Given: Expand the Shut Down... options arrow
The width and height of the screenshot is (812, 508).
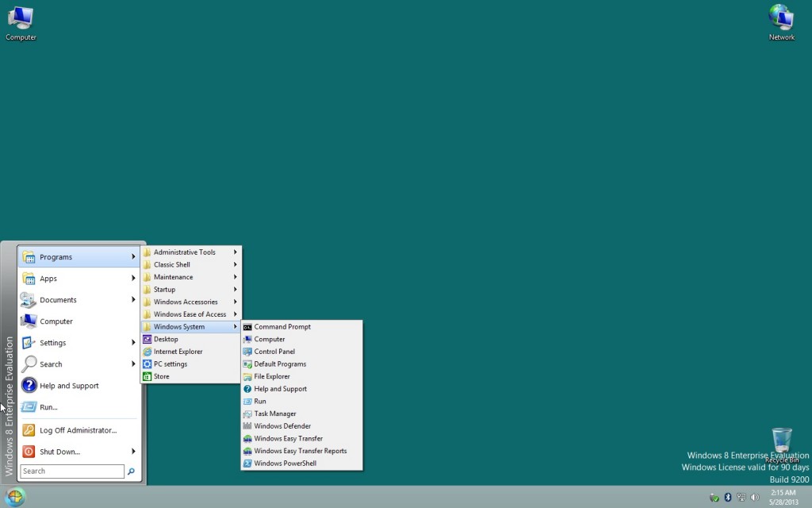Looking at the screenshot, I should click(x=133, y=452).
